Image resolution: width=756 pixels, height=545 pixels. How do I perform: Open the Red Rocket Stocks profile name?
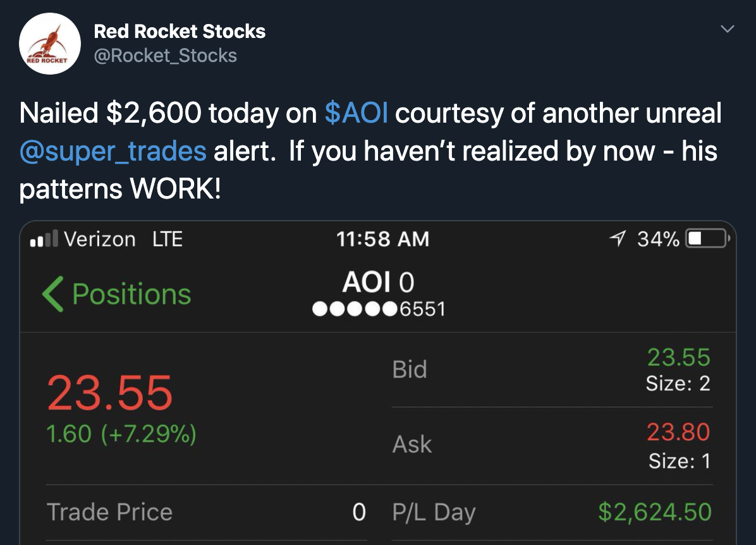(x=180, y=31)
